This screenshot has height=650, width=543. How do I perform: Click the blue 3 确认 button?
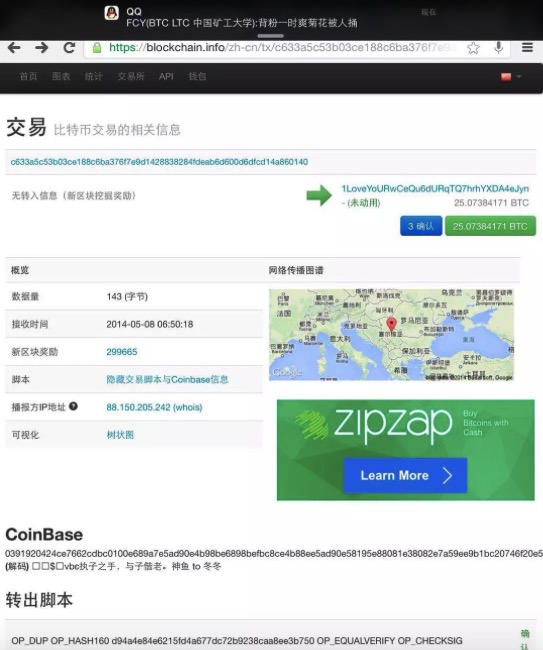421,226
